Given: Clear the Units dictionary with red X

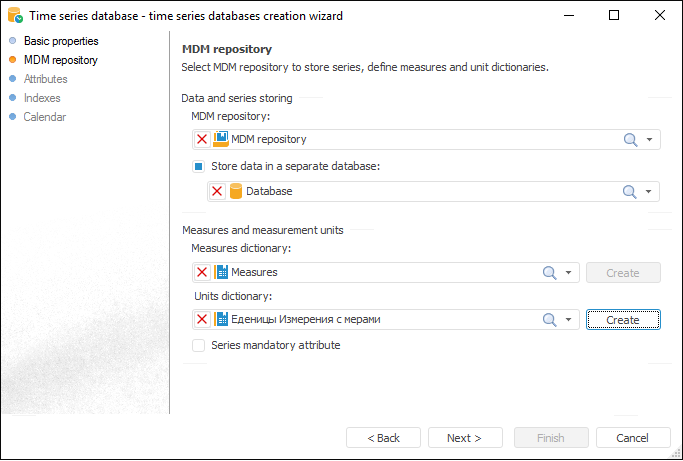Looking at the screenshot, I should 202,320.
